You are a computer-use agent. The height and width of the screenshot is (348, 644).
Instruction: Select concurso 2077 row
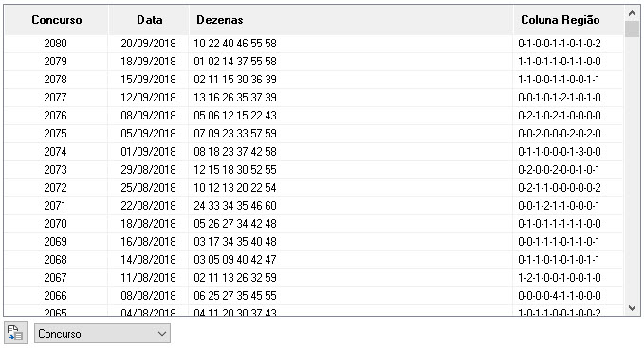pyautogui.click(x=313, y=98)
